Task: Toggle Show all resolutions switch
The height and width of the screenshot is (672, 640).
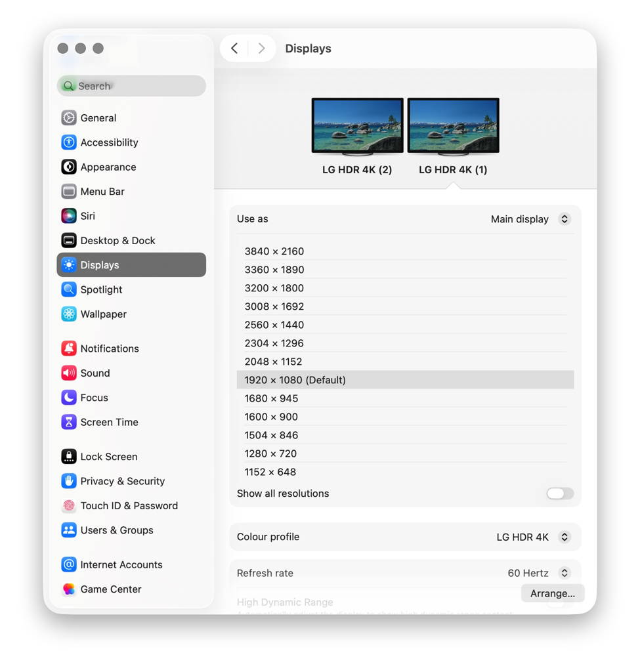Action: click(560, 493)
